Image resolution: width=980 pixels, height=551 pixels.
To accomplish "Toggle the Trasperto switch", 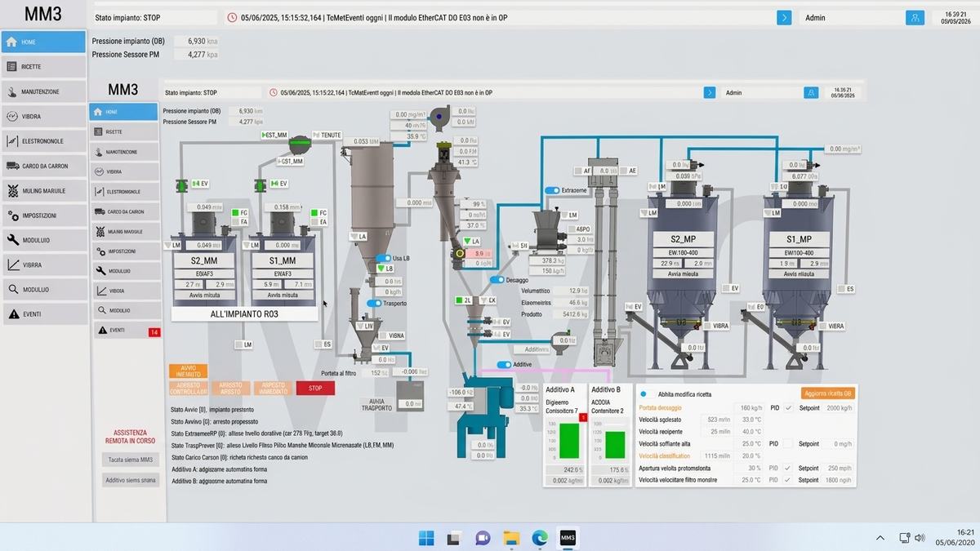I will pos(375,304).
